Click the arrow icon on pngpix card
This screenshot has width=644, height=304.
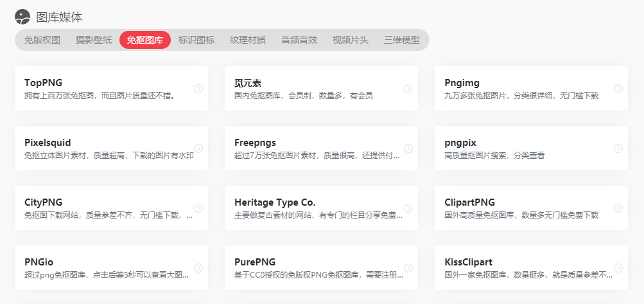(x=618, y=148)
